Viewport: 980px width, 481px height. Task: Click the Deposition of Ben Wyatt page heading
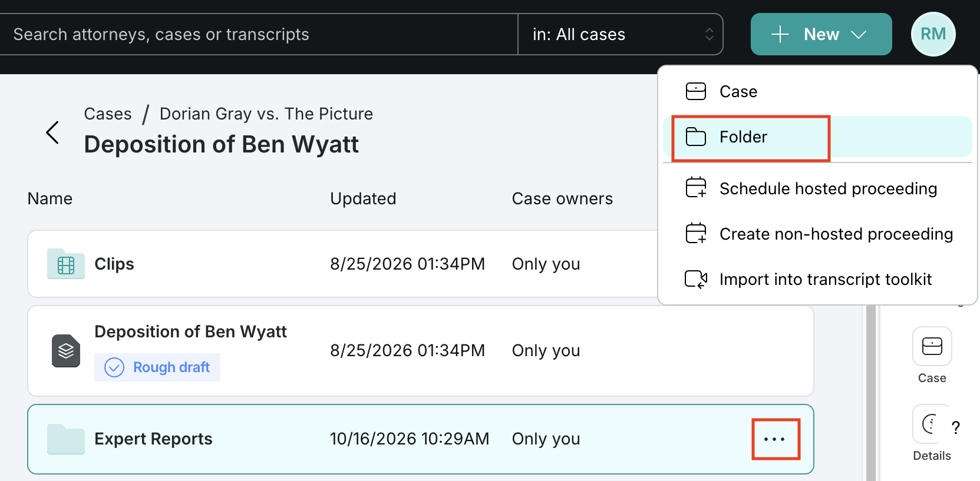(222, 144)
